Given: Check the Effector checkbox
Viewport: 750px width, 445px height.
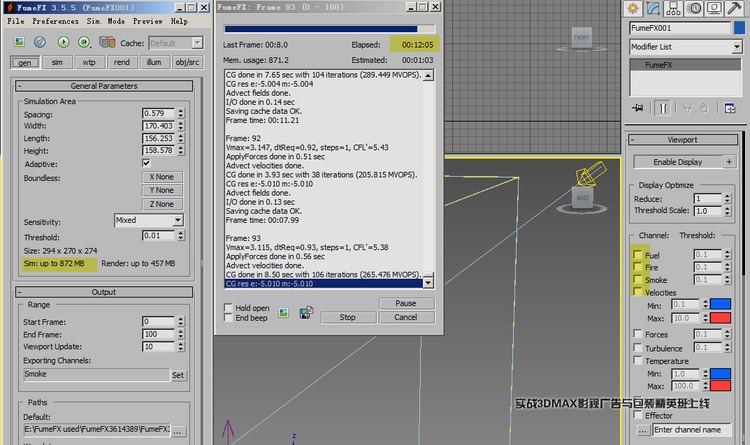Looking at the screenshot, I should pos(637,415).
